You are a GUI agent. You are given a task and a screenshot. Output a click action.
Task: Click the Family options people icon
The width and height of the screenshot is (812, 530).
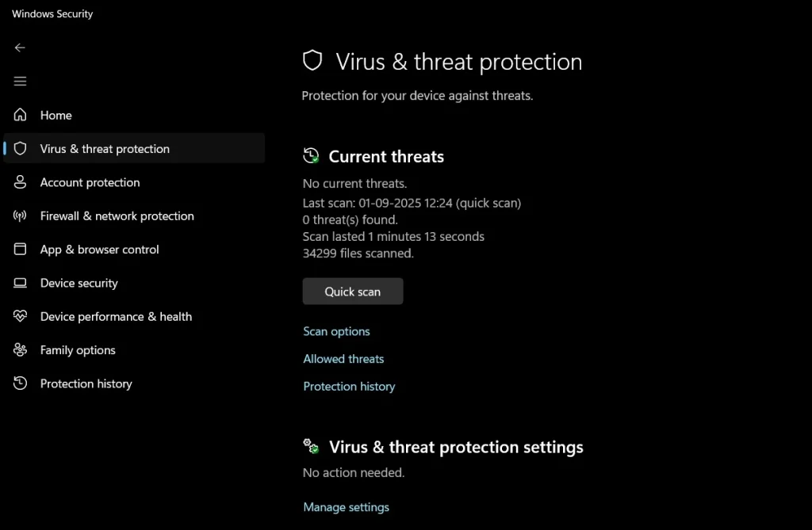[20, 349]
